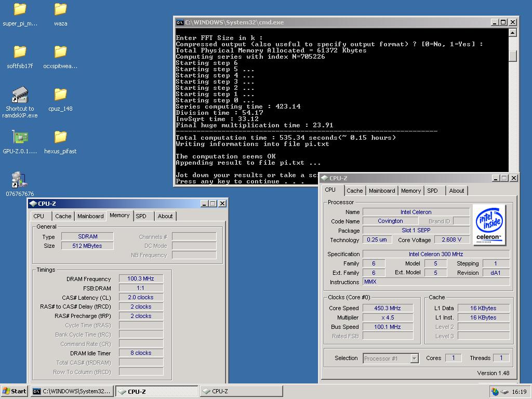Click the CAS# Latency 2.0 clocks value
Screen dimensions: 532x399
click(x=141, y=297)
